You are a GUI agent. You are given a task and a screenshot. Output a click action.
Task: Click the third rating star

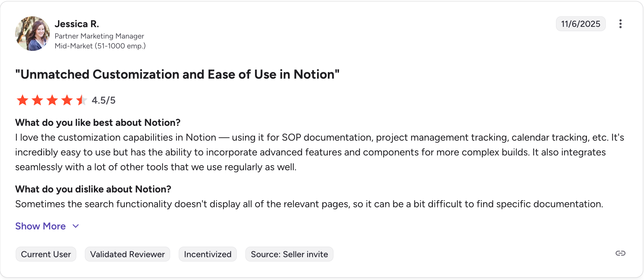52,100
